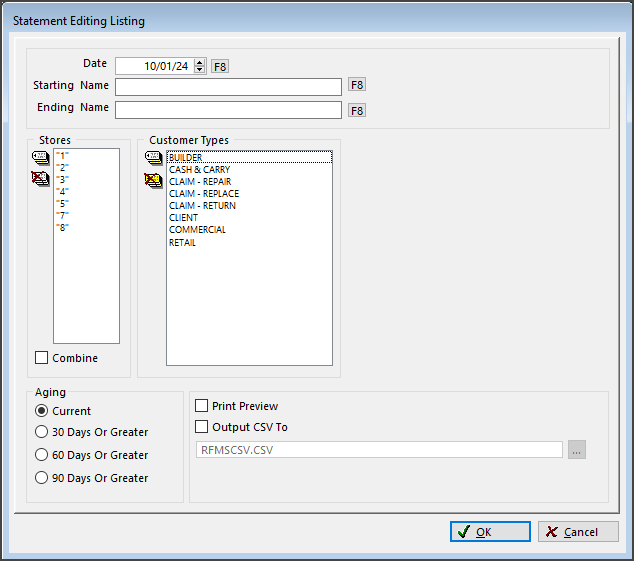Select store "1" in the Stores list
This screenshot has height=561, width=634.
pos(87,155)
